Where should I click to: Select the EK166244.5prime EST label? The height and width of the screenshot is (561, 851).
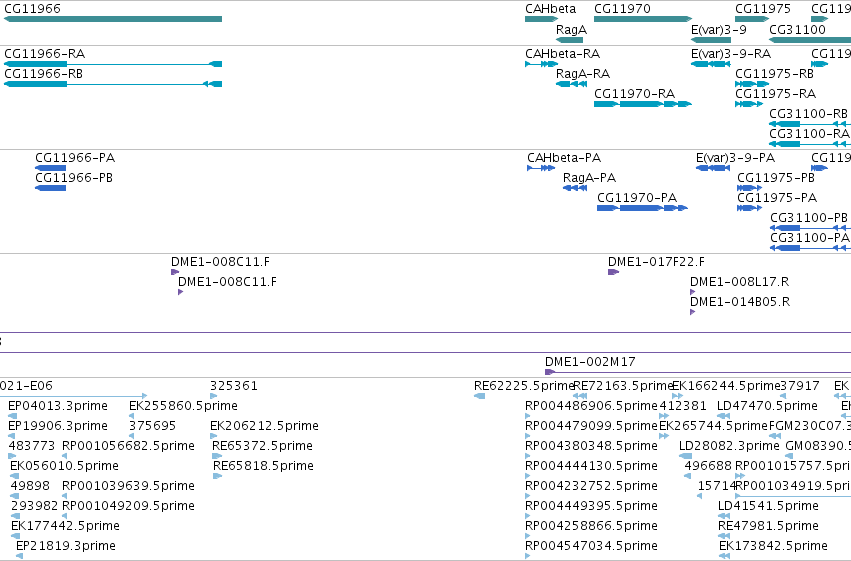tap(726, 386)
